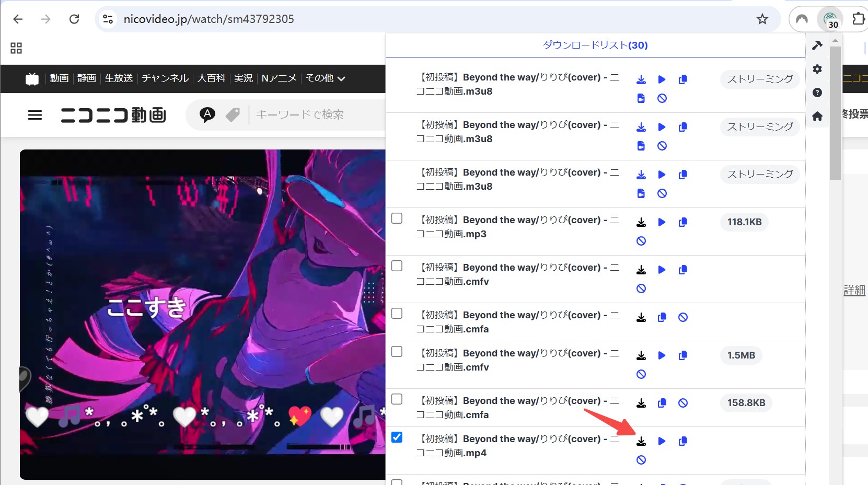Screen dimensions: 868x485
Task: Play the 1.5MB cmfv entry
Action: pos(662,355)
